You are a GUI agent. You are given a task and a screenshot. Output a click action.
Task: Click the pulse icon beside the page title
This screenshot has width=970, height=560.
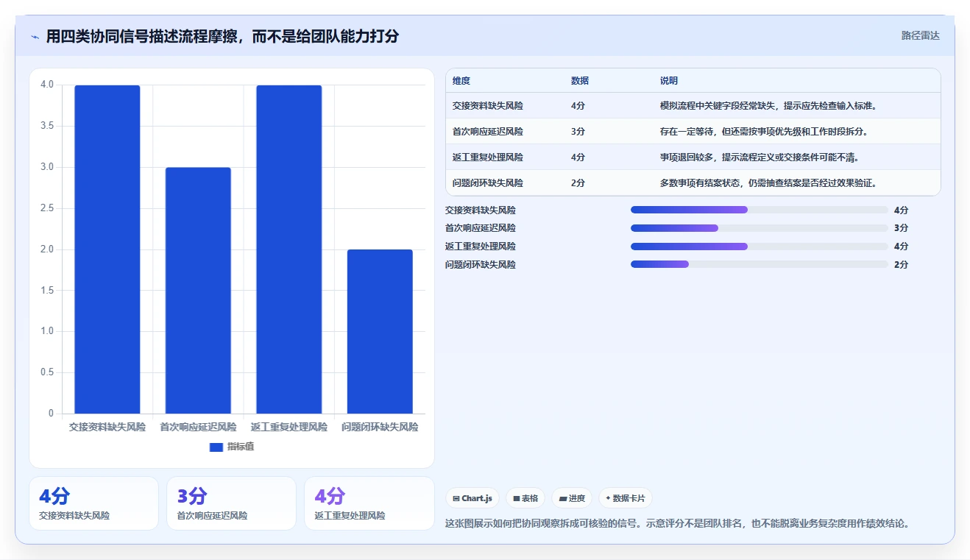[35, 37]
